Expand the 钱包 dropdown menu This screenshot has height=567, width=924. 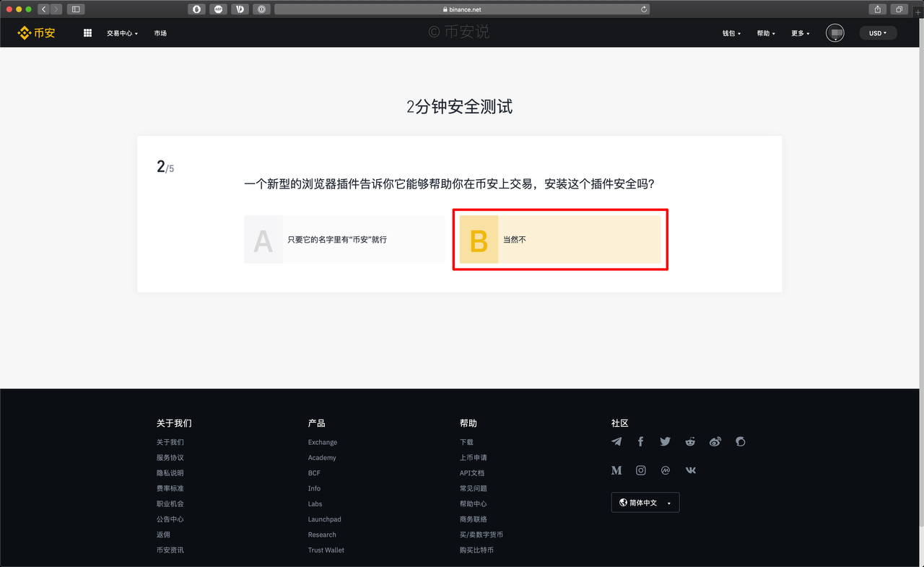(731, 33)
